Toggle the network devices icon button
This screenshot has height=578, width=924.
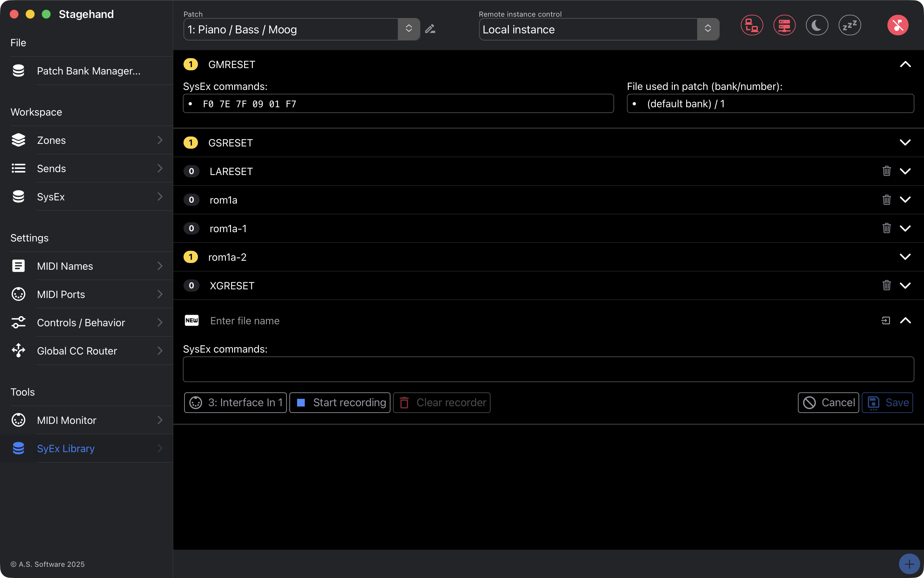(752, 25)
